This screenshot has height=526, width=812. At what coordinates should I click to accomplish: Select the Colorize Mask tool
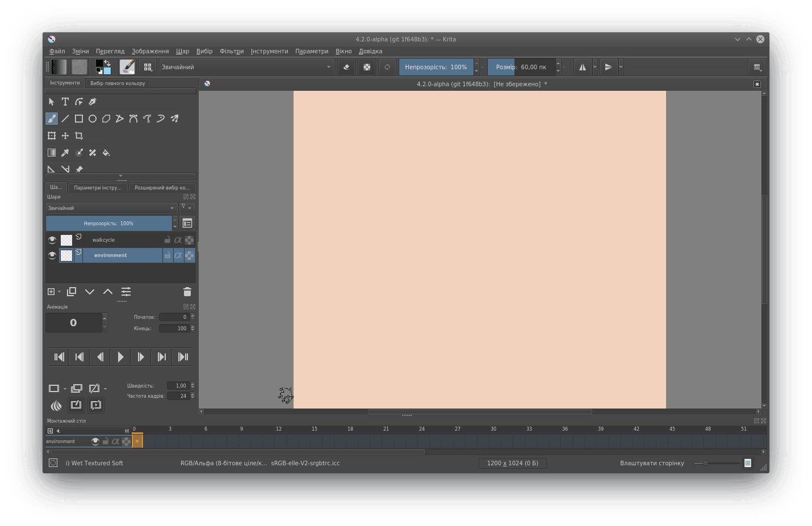pos(79,153)
